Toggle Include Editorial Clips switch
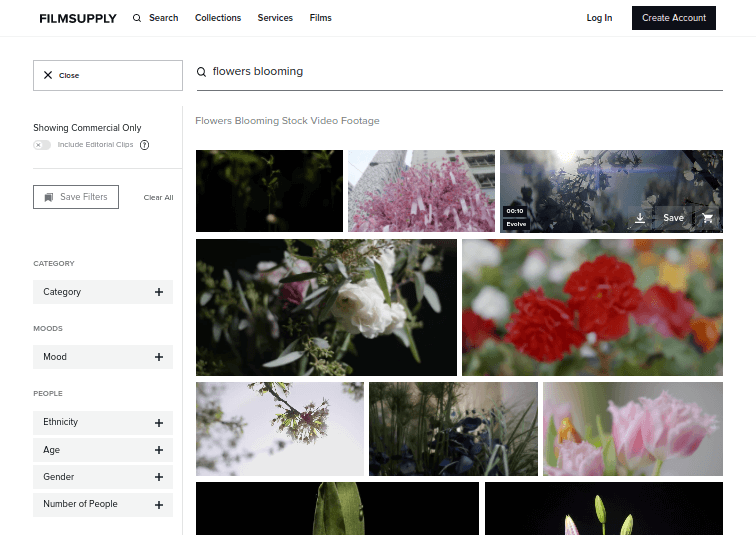 (42, 145)
